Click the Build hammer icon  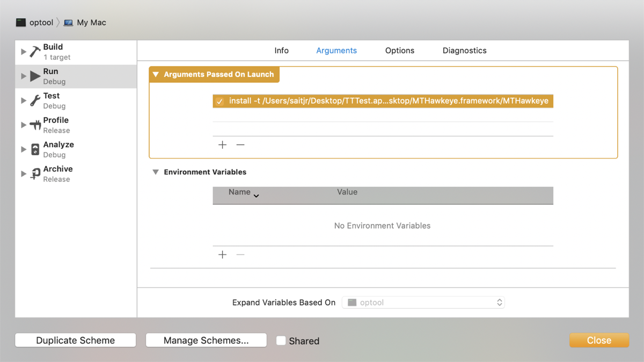click(x=35, y=52)
